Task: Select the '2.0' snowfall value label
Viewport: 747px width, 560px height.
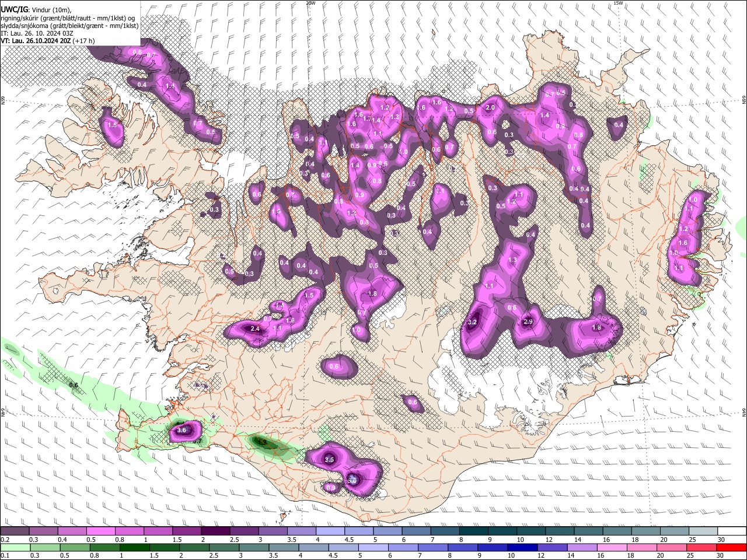Action: (490, 108)
